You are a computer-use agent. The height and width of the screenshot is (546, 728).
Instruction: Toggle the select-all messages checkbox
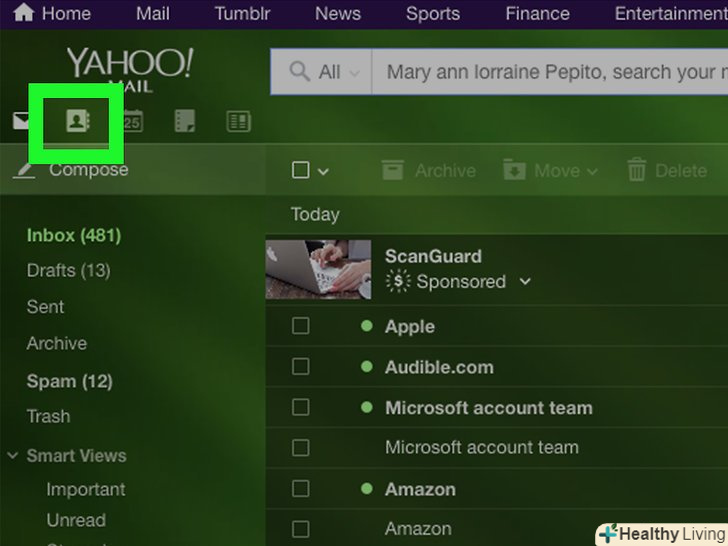[x=301, y=170]
